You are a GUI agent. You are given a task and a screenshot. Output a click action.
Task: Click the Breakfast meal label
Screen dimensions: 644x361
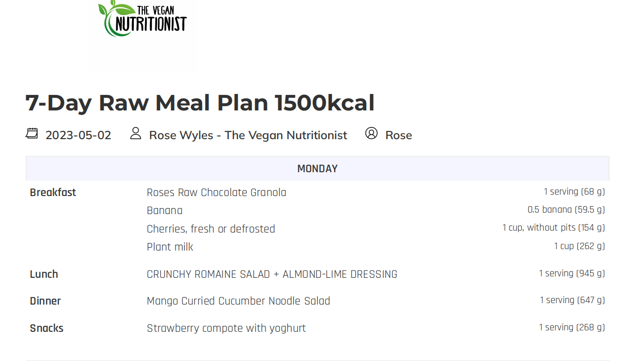coord(53,193)
